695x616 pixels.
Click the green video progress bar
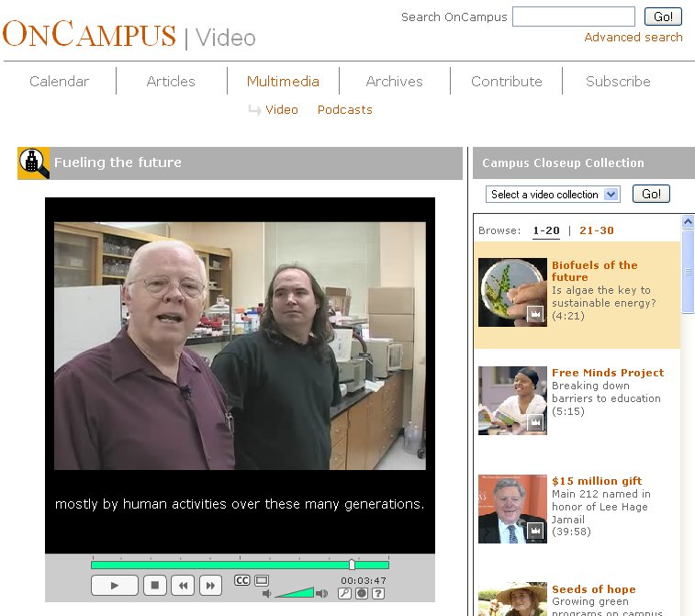[x=240, y=565]
